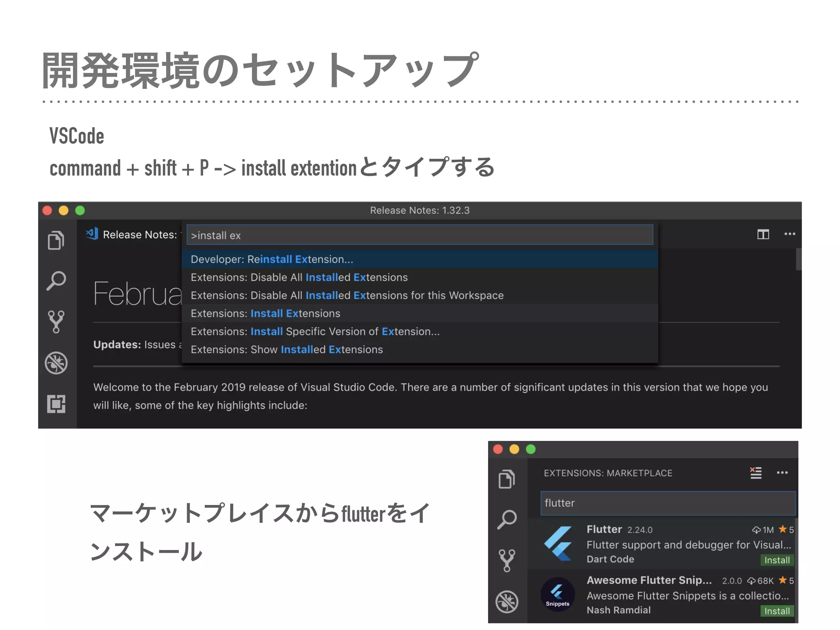Viewport: 840px width, 630px height.
Task: Install Awesome Flutter Snippets by Nash Ramdial
Action: [x=777, y=611]
